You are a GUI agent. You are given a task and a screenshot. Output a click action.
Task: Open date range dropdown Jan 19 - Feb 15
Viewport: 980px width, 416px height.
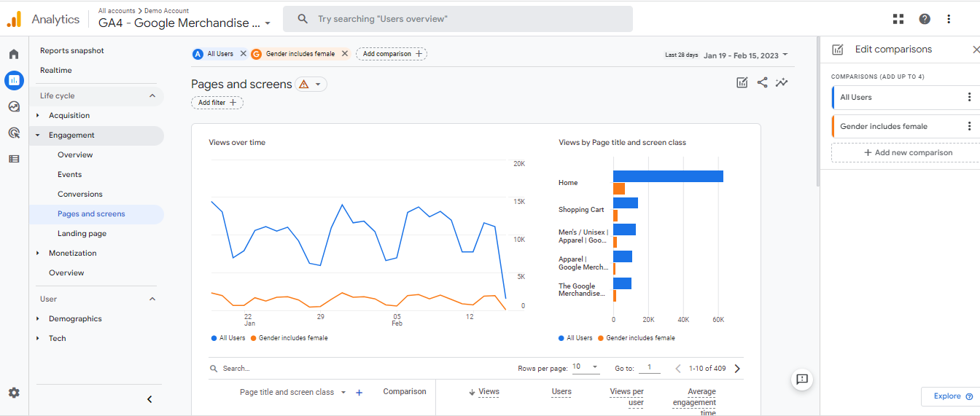click(746, 55)
